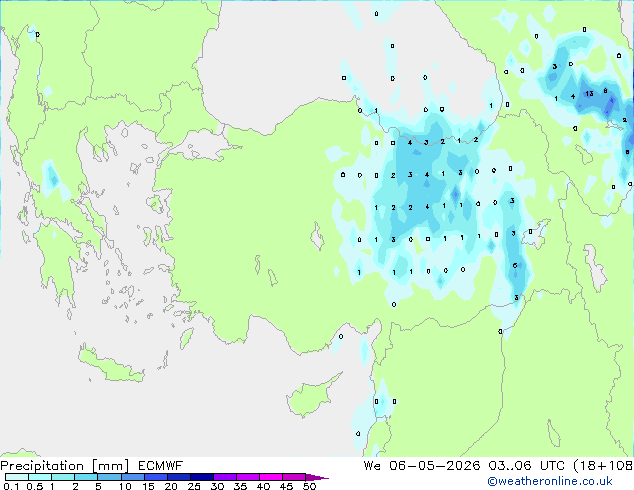Select the 0.5–1 mm legend color swatch
The width and height of the screenshot is (634, 490).
coord(40,477)
